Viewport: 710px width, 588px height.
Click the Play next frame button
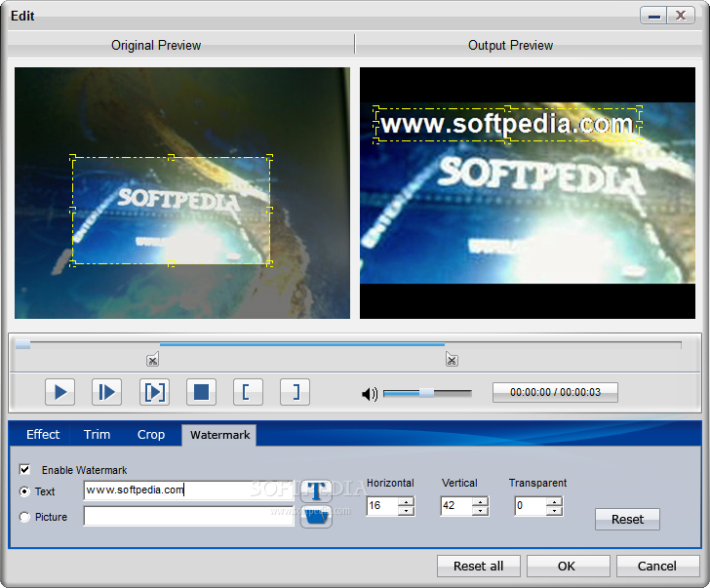coord(107,392)
